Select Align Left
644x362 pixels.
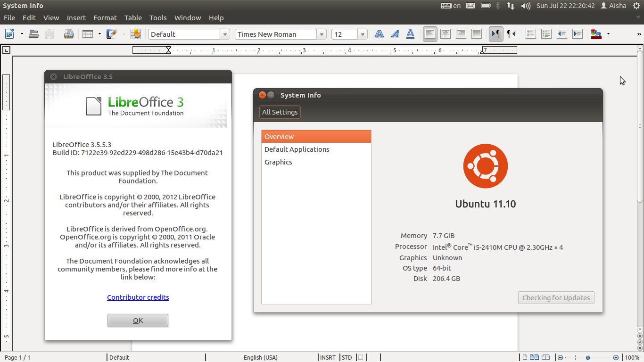point(430,34)
